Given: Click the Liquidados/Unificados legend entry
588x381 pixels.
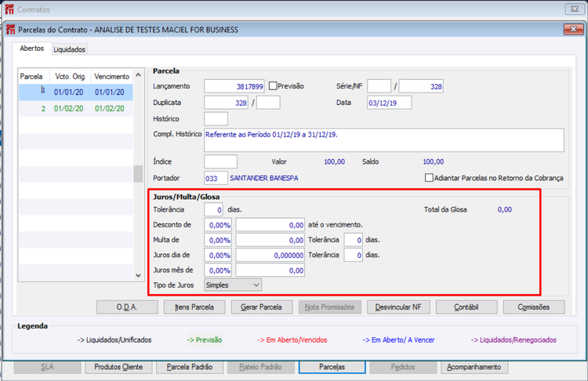Looking at the screenshot, I should 114,340.
